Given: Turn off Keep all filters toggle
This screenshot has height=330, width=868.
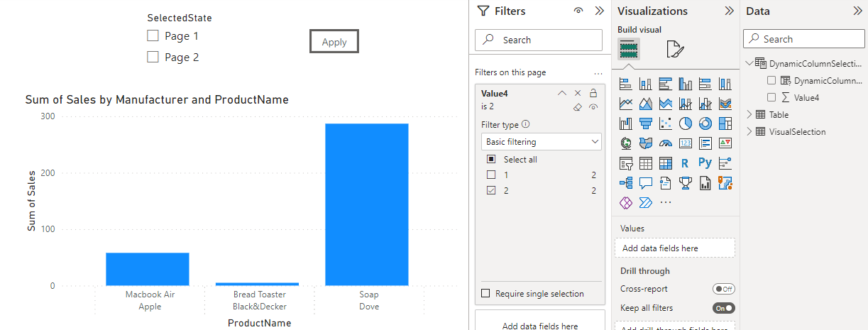Looking at the screenshot, I should pyautogui.click(x=723, y=308).
